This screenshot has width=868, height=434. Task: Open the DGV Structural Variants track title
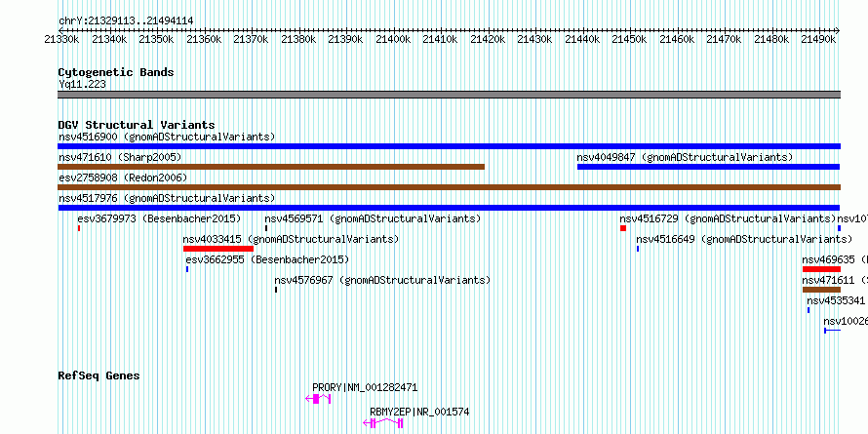(x=137, y=125)
